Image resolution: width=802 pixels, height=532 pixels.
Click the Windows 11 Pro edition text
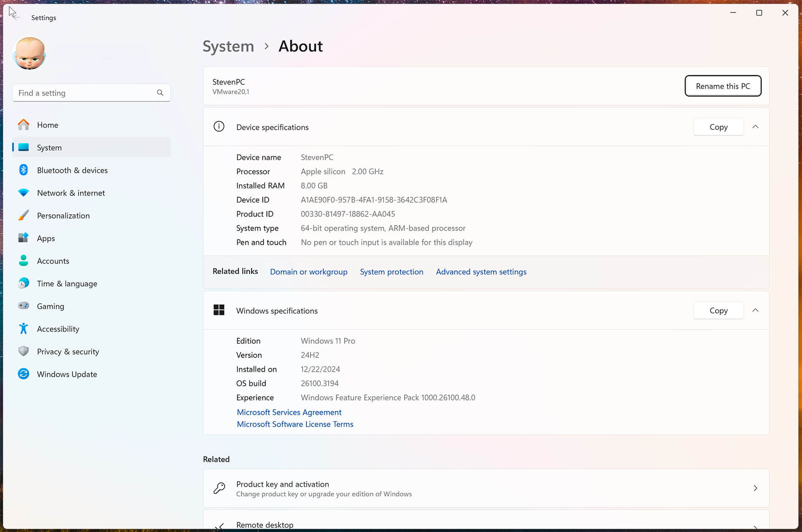[x=328, y=341]
